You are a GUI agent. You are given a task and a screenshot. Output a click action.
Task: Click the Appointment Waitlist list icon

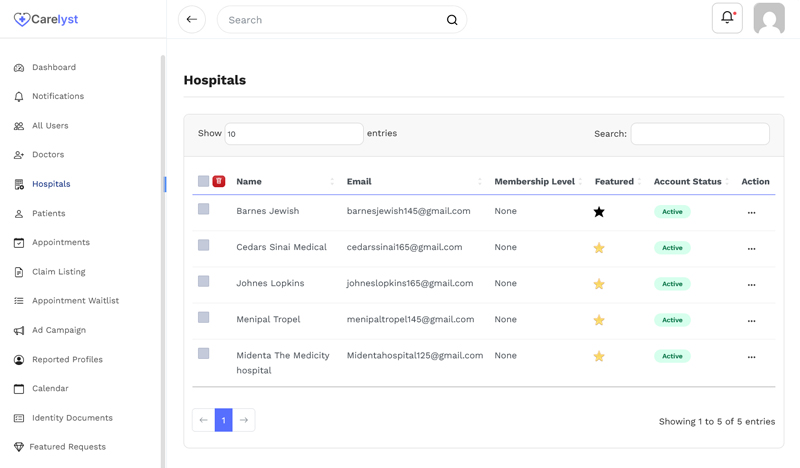point(19,301)
